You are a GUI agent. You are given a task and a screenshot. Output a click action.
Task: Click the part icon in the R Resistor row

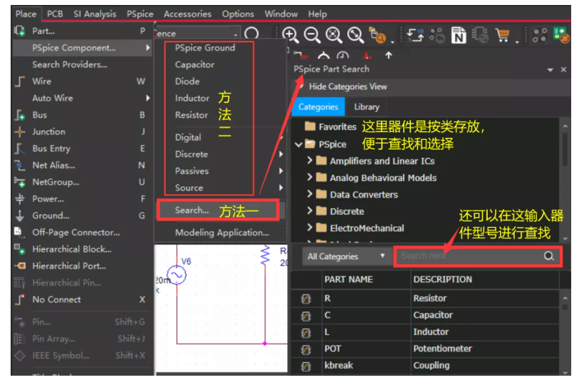pyautogui.click(x=306, y=299)
